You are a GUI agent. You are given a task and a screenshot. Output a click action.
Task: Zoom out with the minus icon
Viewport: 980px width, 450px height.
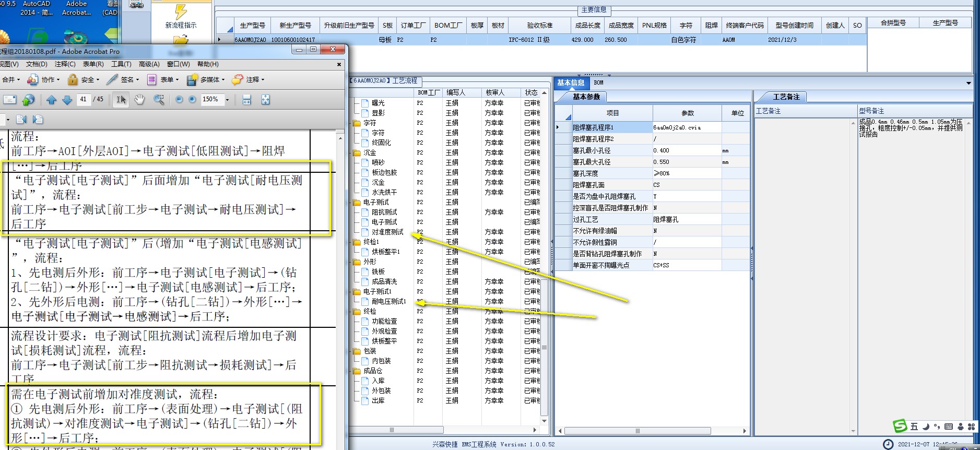point(179,100)
